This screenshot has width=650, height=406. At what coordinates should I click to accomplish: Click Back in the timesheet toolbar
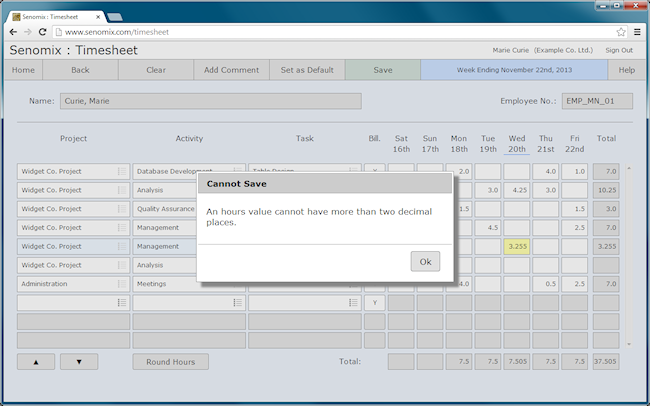80,70
